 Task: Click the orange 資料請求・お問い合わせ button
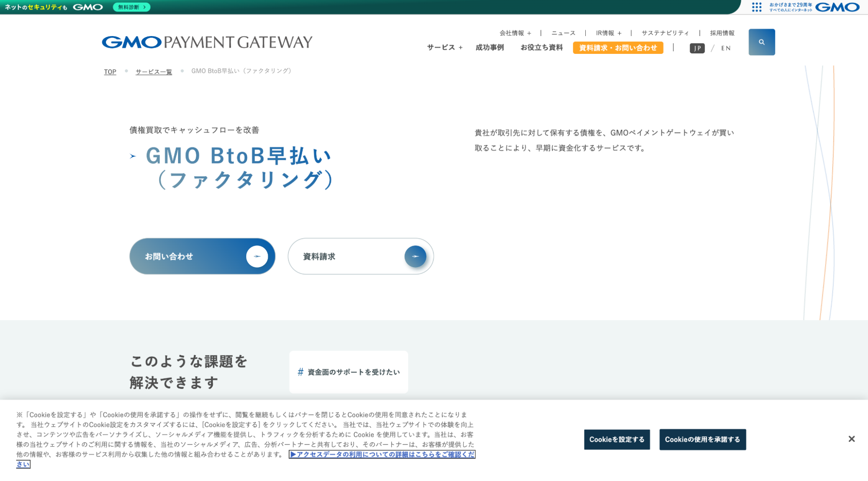(x=617, y=48)
